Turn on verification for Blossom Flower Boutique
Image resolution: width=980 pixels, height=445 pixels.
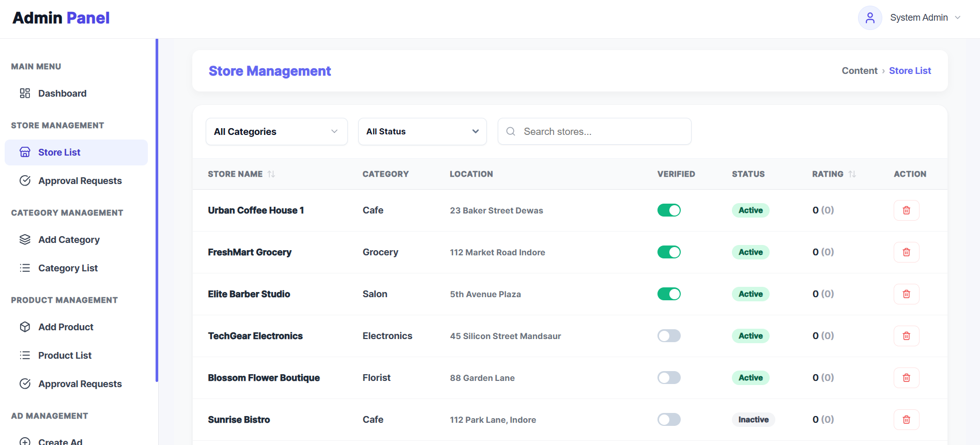tap(669, 378)
